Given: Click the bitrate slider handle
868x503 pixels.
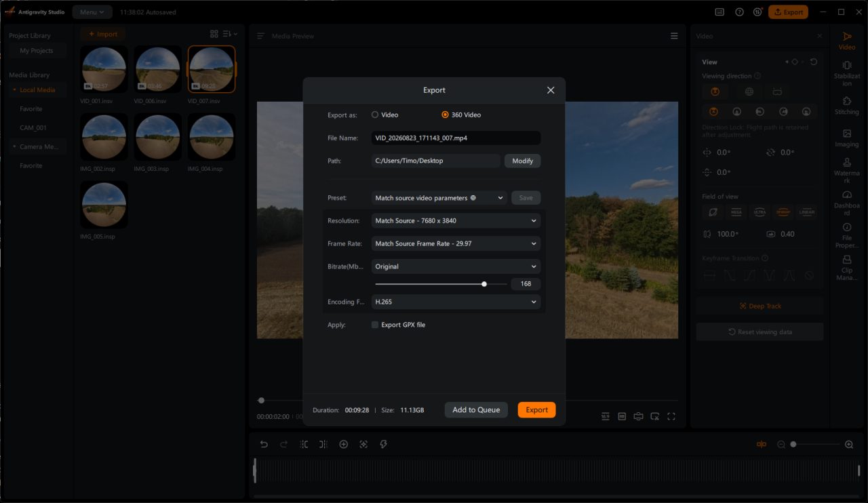Looking at the screenshot, I should pos(484,284).
